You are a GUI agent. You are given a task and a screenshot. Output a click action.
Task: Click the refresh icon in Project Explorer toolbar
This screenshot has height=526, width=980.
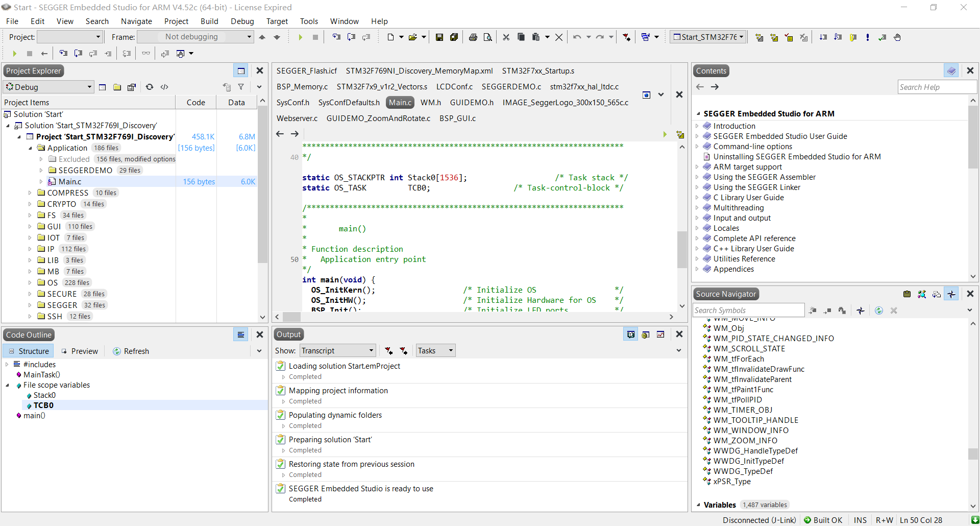click(x=150, y=87)
